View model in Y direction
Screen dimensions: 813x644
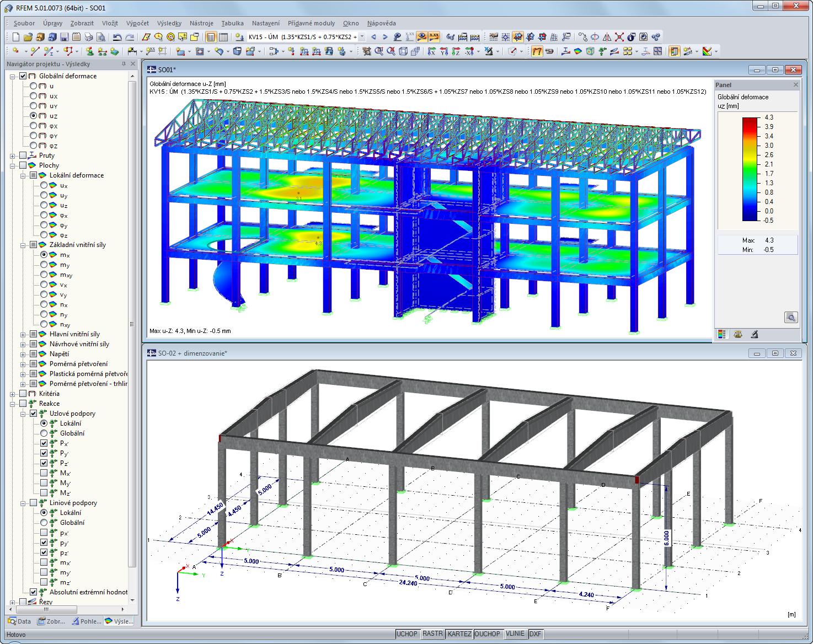point(444,51)
